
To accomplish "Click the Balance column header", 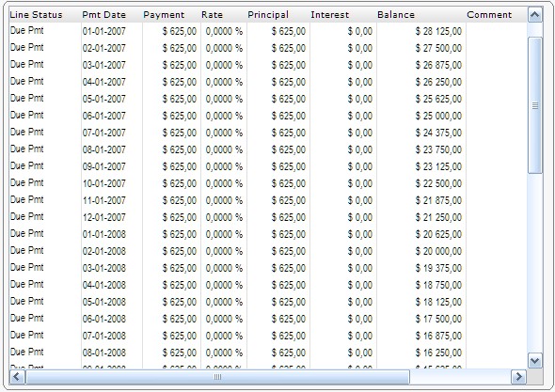I will click(396, 15).
